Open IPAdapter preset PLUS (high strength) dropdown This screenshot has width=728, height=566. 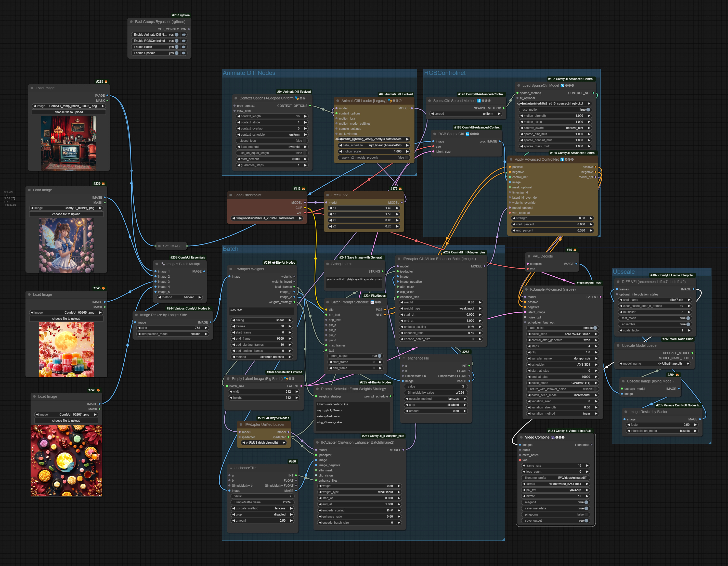click(264, 443)
